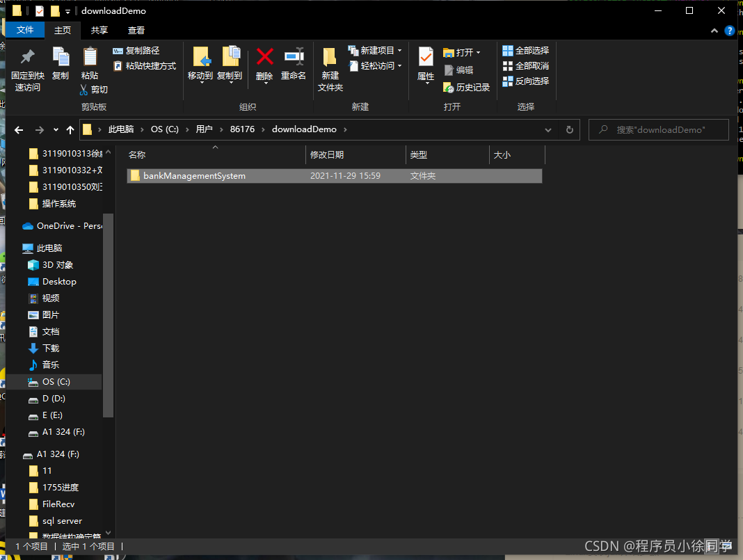Click the search downloadDemo box
The height and width of the screenshot is (560, 743).
pos(659,130)
